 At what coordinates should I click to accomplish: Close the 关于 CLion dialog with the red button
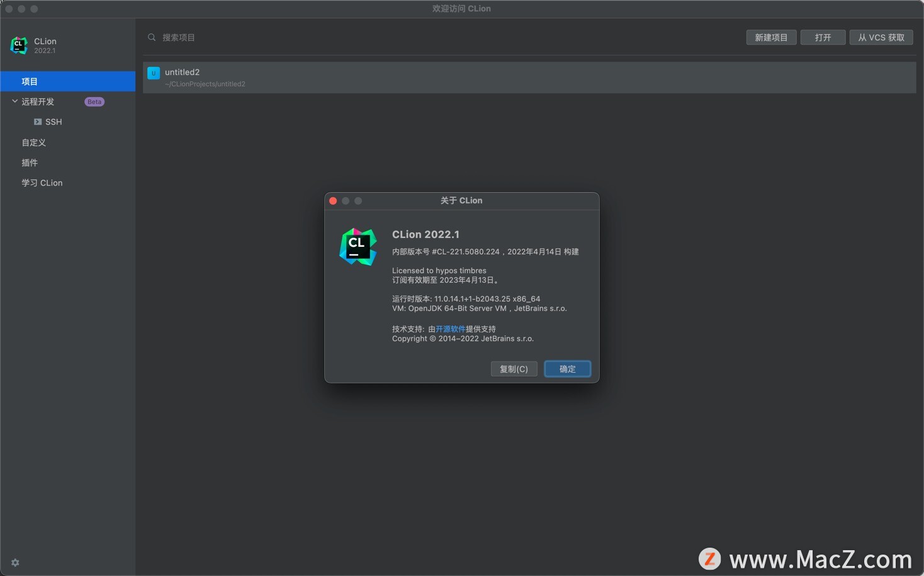click(x=333, y=201)
